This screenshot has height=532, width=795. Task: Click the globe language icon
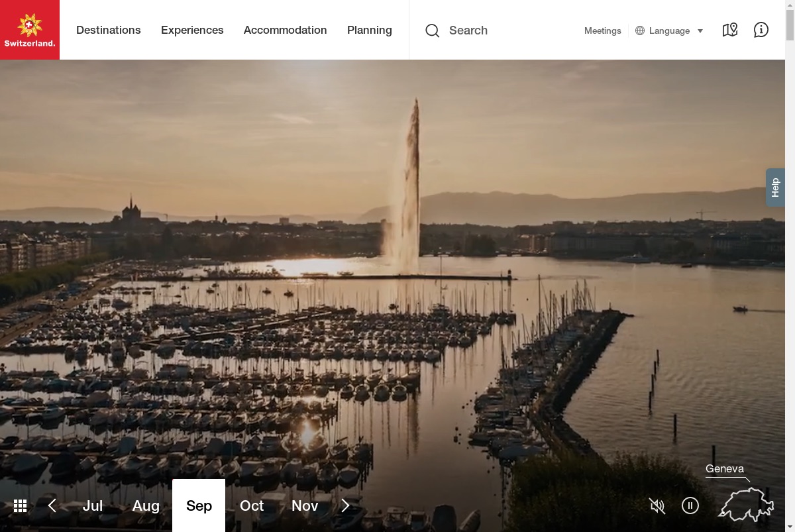coord(640,30)
